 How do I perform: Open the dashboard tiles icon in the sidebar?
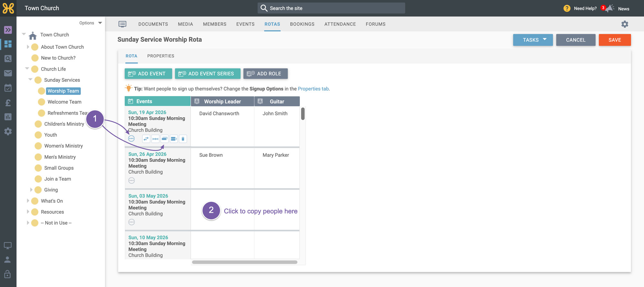[8, 44]
